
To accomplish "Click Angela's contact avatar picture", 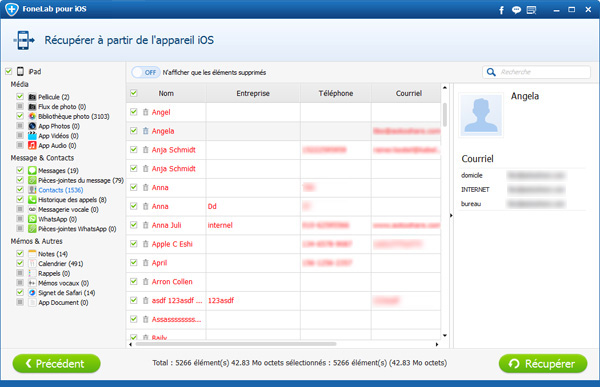I will tap(481, 115).
